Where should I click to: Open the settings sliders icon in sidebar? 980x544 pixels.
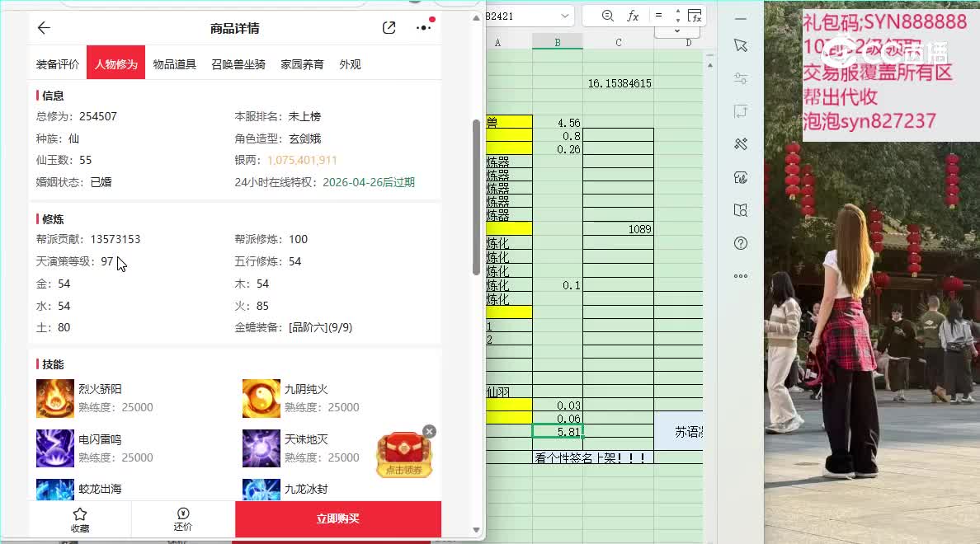[x=741, y=78]
